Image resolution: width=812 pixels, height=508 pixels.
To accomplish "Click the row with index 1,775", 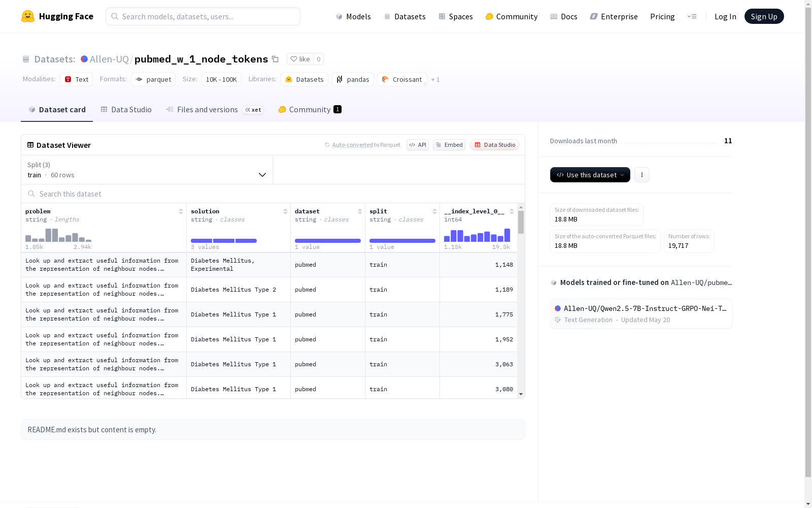I will tap(269, 314).
